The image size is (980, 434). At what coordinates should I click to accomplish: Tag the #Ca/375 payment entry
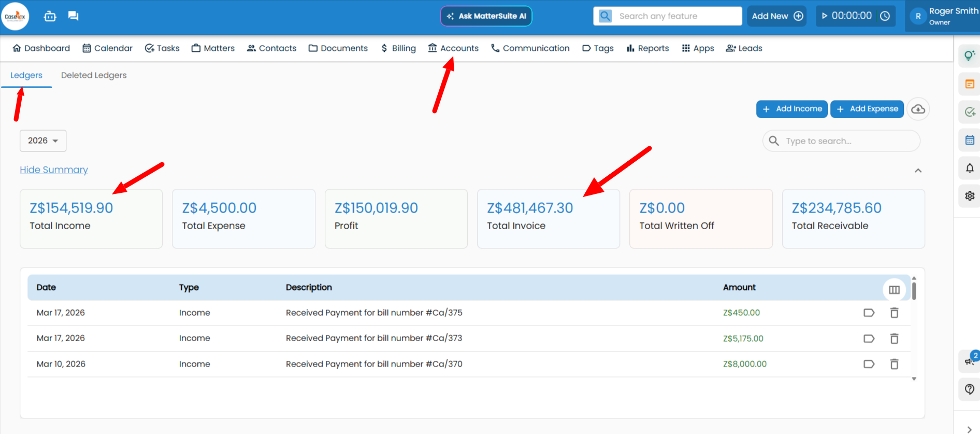(x=869, y=313)
